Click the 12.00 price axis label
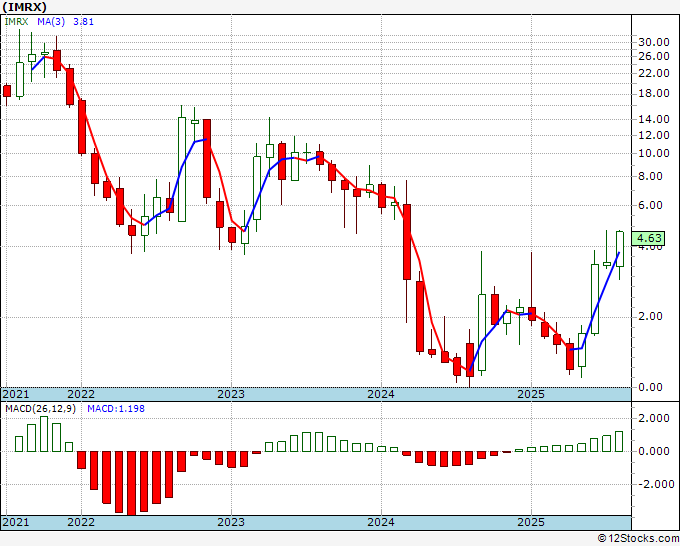 coord(654,135)
